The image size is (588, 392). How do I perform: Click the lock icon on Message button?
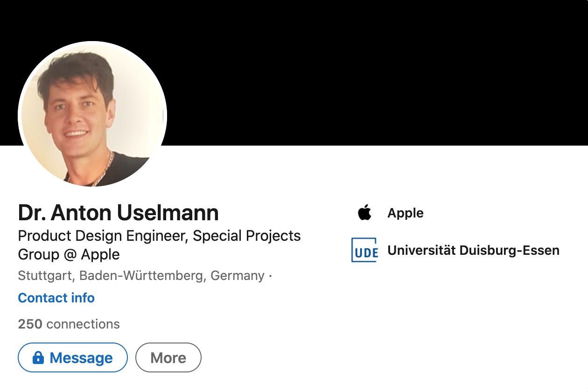[38, 358]
